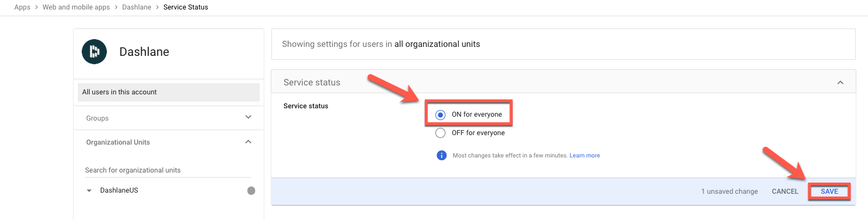Click the Search for organizational units field
868x220 pixels.
click(x=168, y=170)
